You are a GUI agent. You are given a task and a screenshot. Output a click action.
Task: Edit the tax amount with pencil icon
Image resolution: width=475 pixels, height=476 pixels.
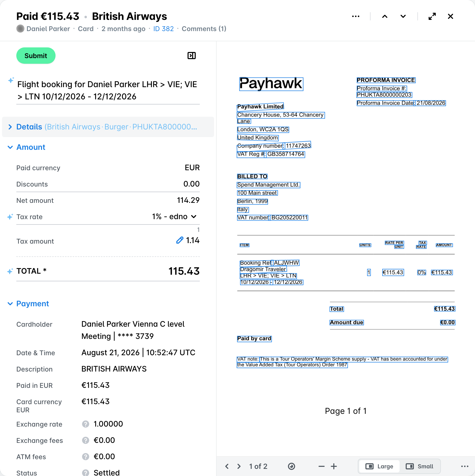180,240
